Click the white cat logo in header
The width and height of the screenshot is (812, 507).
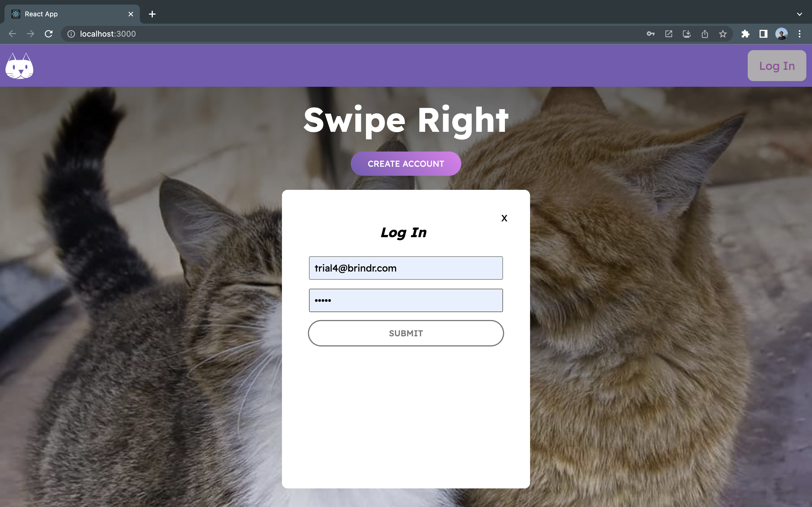click(x=19, y=66)
